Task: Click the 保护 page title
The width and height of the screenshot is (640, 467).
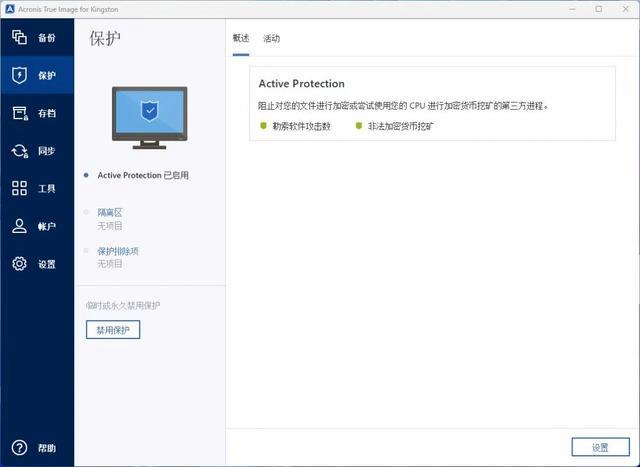Action: (x=105, y=38)
